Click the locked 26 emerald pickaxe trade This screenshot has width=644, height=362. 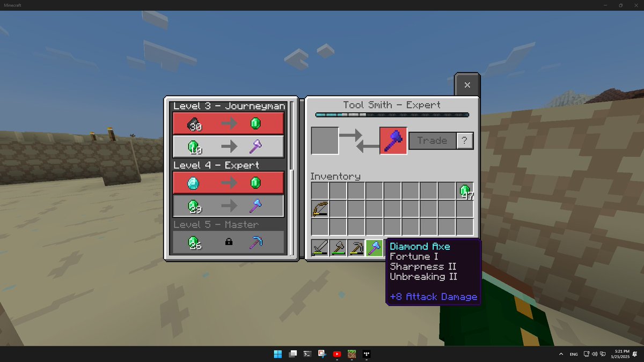pos(228,242)
